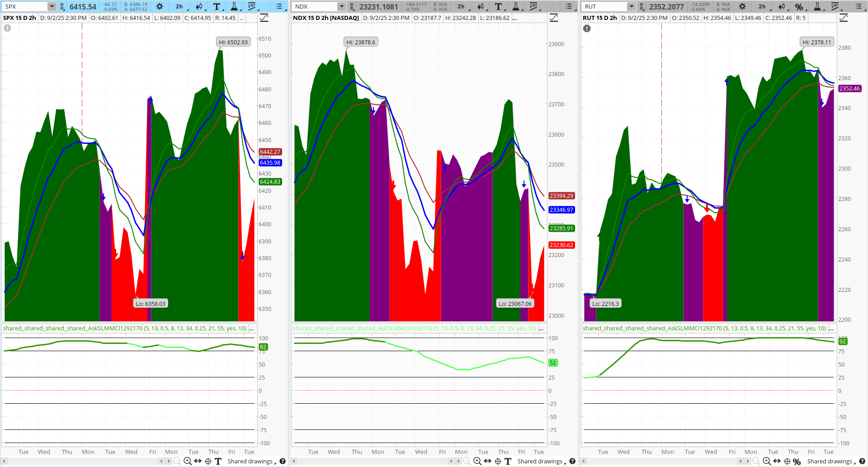868x467 pixels.
Task: Click the NDX horizontal scrollbar right arrow
Action: click(459, 461)
